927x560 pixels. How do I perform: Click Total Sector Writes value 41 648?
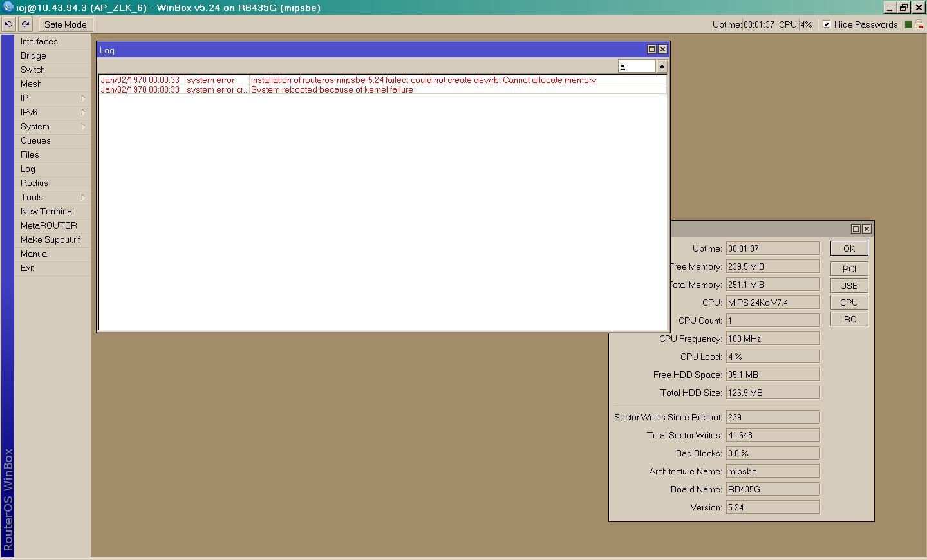(x=773, y=435)
